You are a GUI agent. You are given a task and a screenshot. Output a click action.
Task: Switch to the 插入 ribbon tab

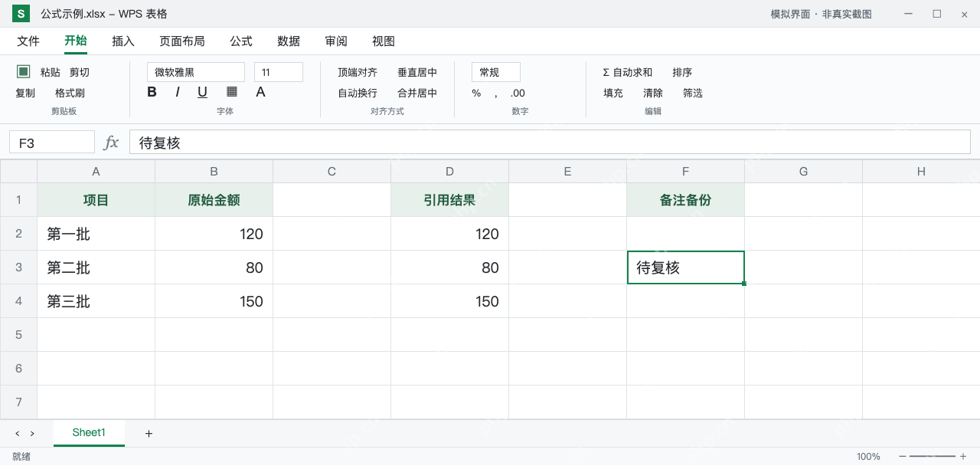tap(123, 41)
